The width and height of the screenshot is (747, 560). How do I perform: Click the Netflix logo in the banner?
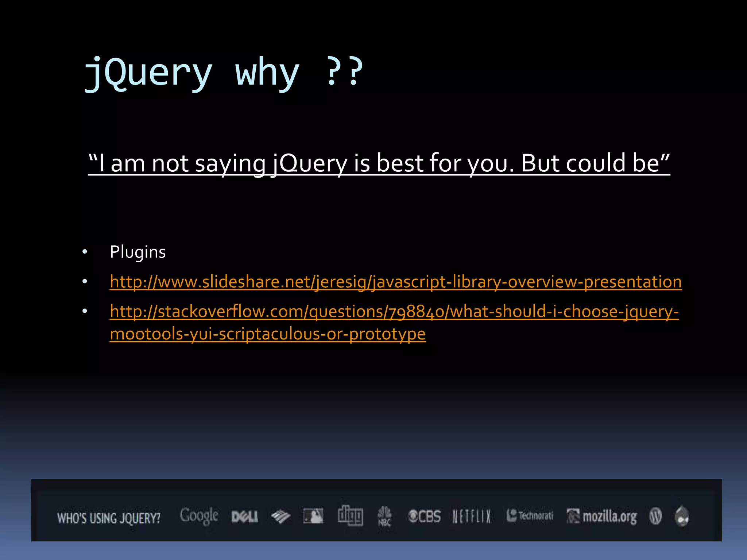click(472, 516)
